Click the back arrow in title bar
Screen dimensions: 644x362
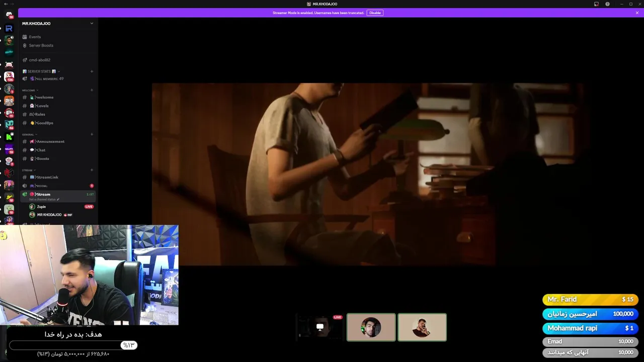(x=6, y=4)
